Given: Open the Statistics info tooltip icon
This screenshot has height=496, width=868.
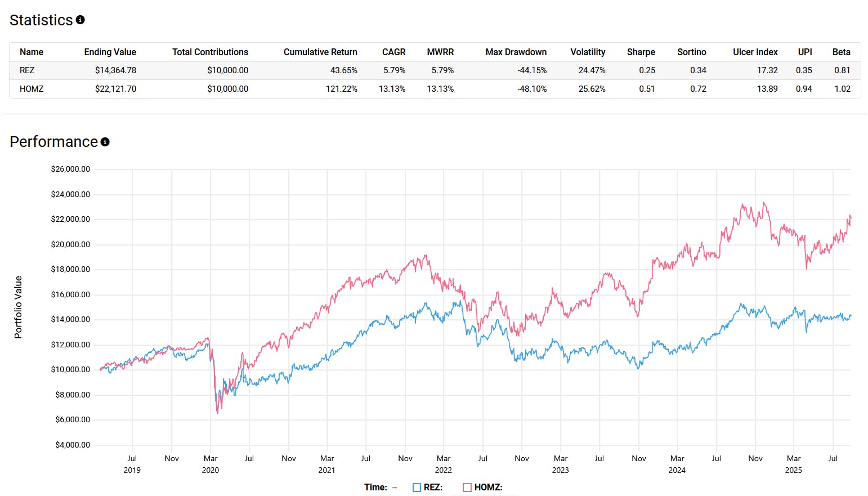Looking at the screenshot, I should click(x=80, y=19).
